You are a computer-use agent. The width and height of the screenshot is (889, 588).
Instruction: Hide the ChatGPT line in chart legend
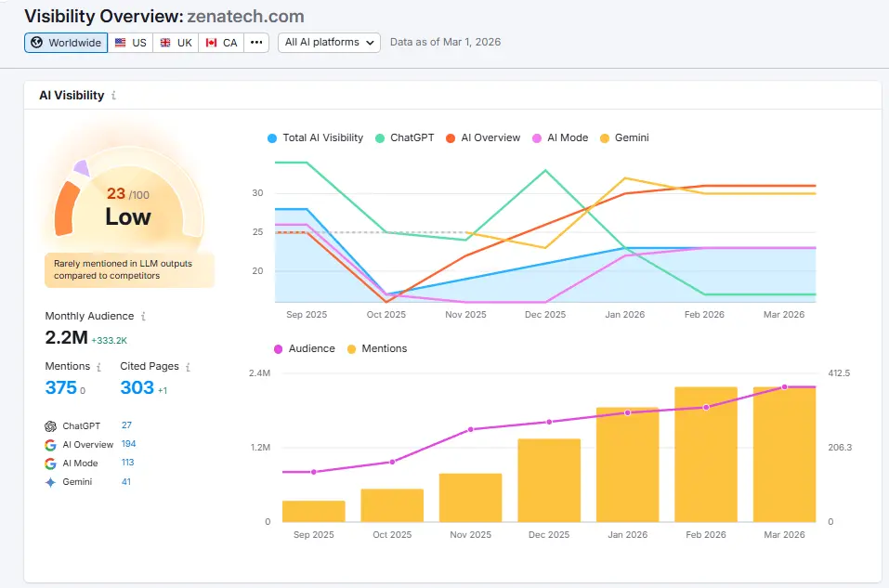(405, 137)
